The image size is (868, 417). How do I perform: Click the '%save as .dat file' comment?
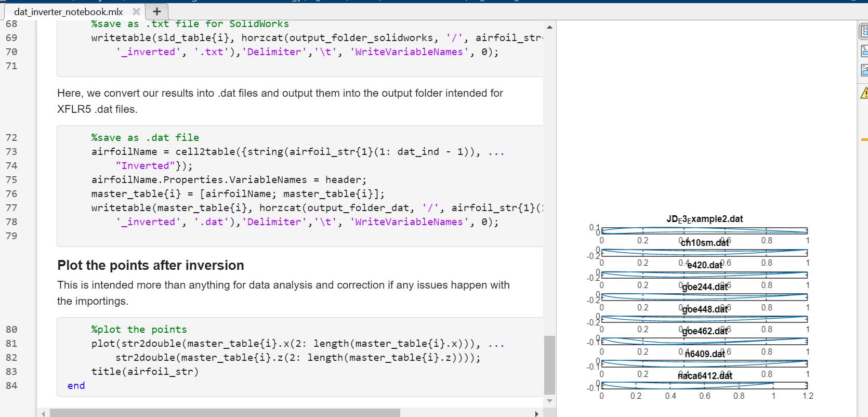[145, 138]
